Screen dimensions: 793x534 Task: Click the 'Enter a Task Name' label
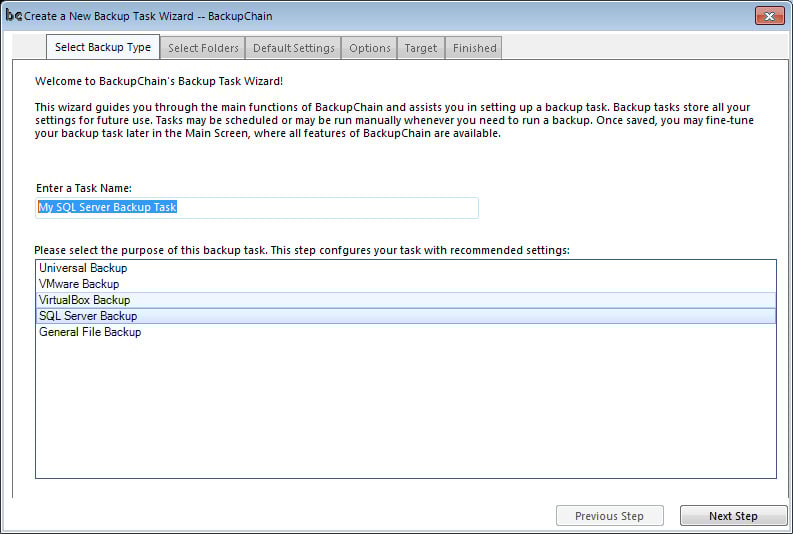83,188
